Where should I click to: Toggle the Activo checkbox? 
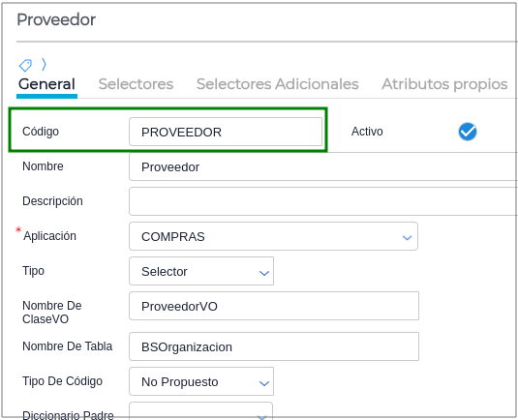[x=468, y=132]
